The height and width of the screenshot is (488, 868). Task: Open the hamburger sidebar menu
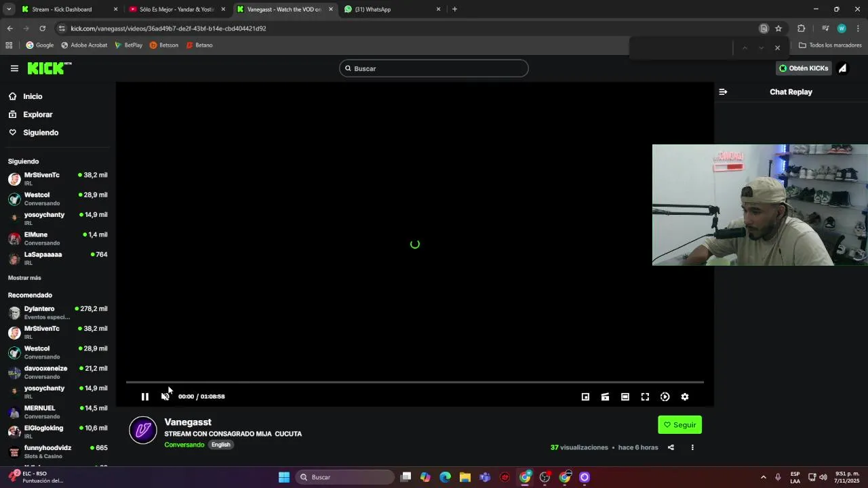pyautogui.click(x=14, y=68)
